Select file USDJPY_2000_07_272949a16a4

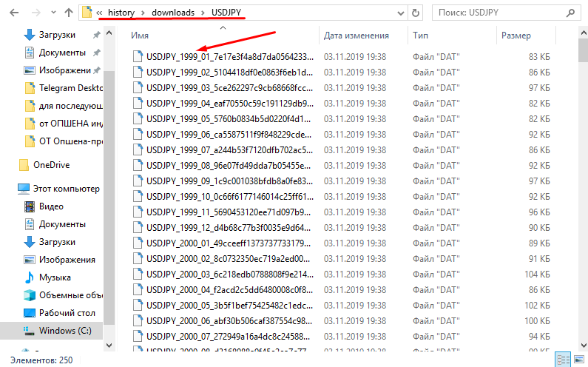[x=229, y=337]
